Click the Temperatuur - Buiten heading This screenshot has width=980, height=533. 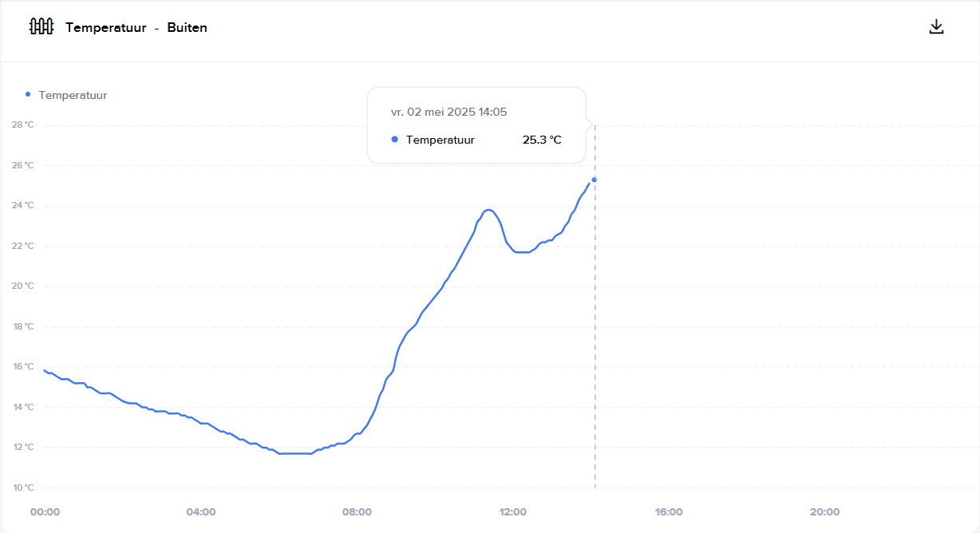136,28
